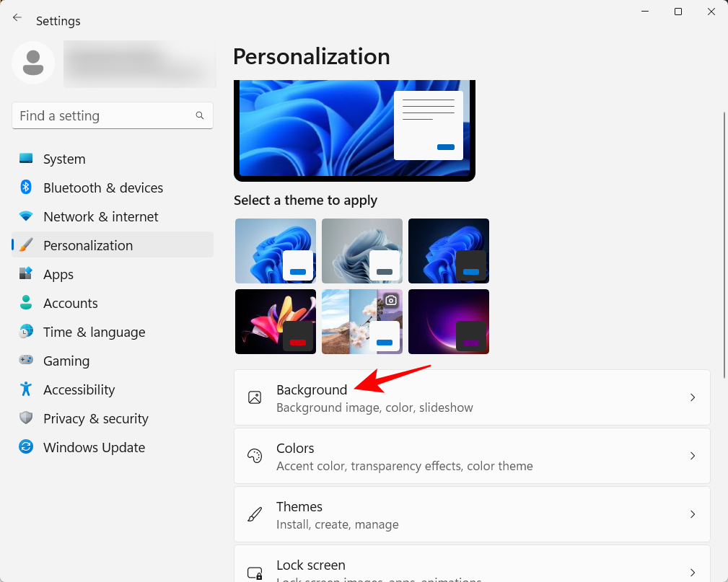Select the Apps icon in sidebar
This screenshot has height=582, width=728.
[x=26, y=274]
